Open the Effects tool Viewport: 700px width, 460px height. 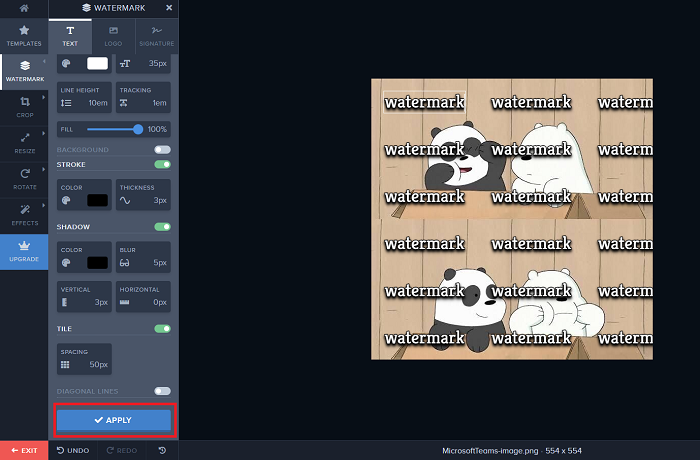(x=25, y=215)
